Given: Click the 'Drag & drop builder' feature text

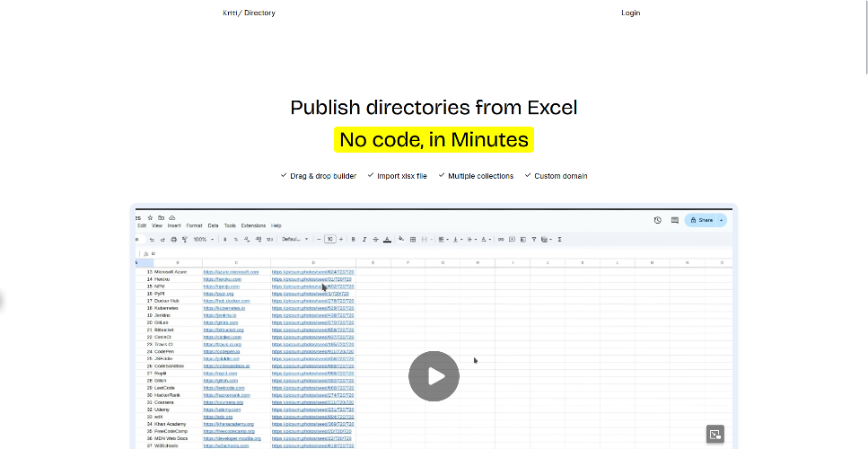Looking at the screenshot, I should [323, 176].
